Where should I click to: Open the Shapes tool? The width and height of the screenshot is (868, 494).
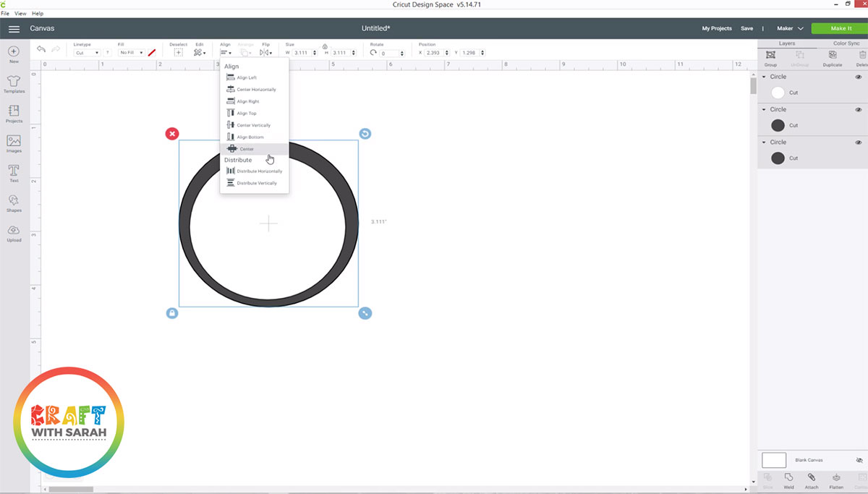(14, 203)
